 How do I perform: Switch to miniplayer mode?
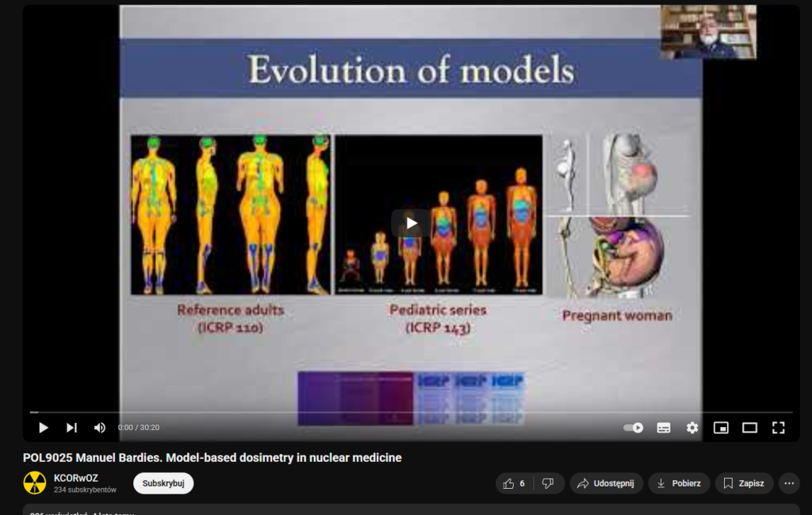point(721,428)
